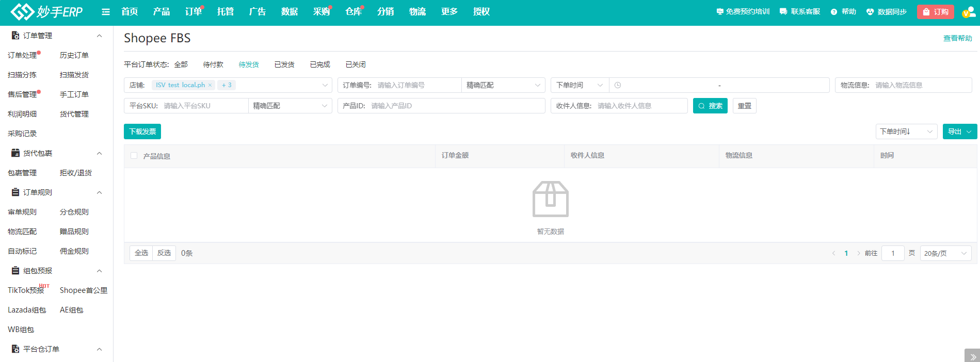
Task: Open the 20条/页 page size dropdown
Action: 946,253
